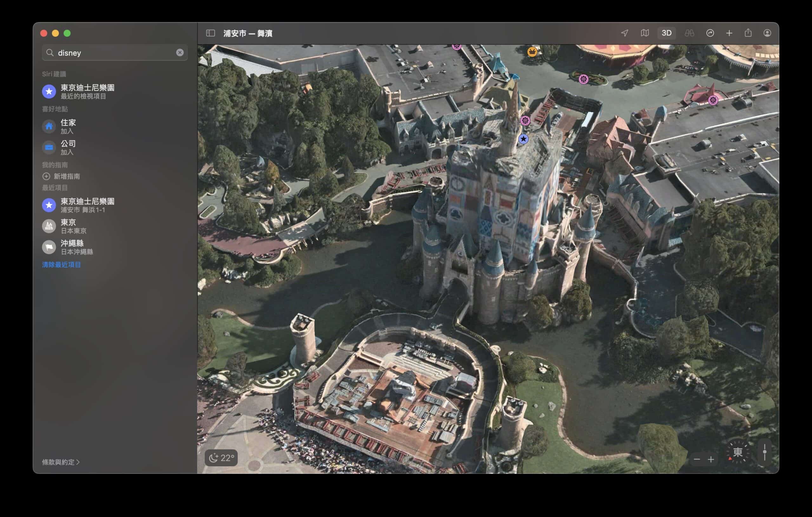Select pink attraction marker just above star pin
This screenshot has height=517, width=812.
[525, 120]
